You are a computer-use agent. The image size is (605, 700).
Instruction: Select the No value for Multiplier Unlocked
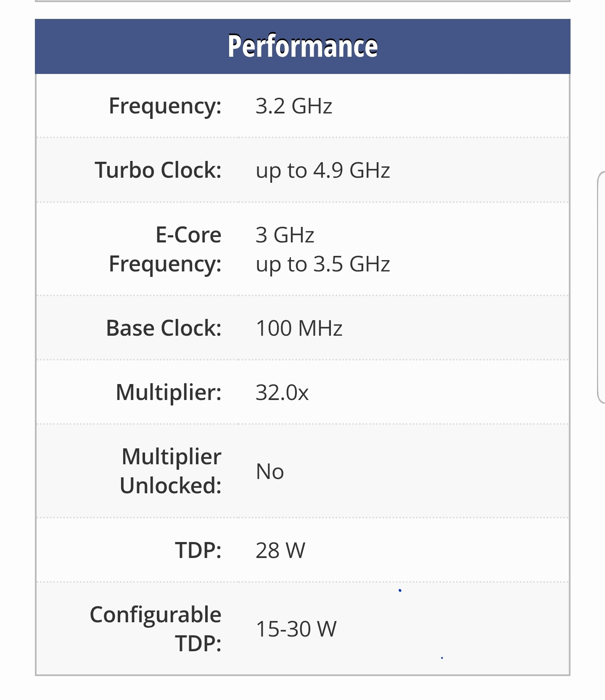[x=270, y=471]
